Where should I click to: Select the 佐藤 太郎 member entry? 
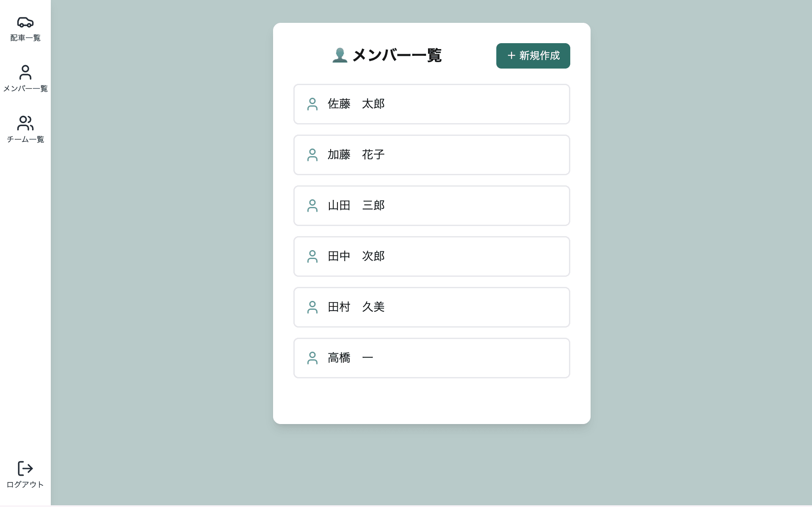(431, 104)
